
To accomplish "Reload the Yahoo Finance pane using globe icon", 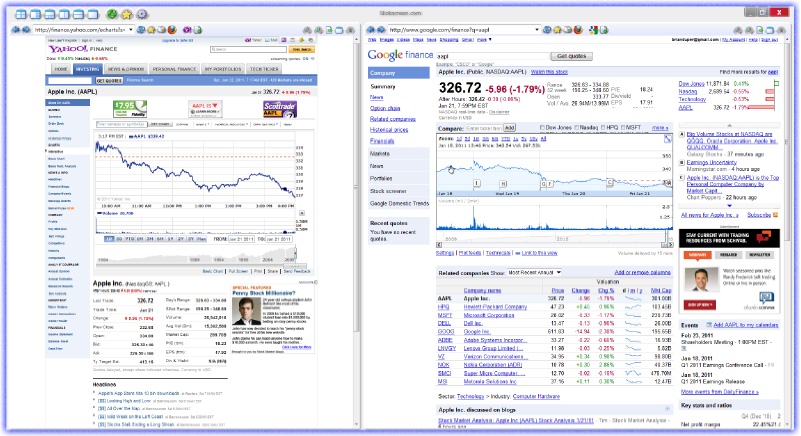I will (141, 30).
